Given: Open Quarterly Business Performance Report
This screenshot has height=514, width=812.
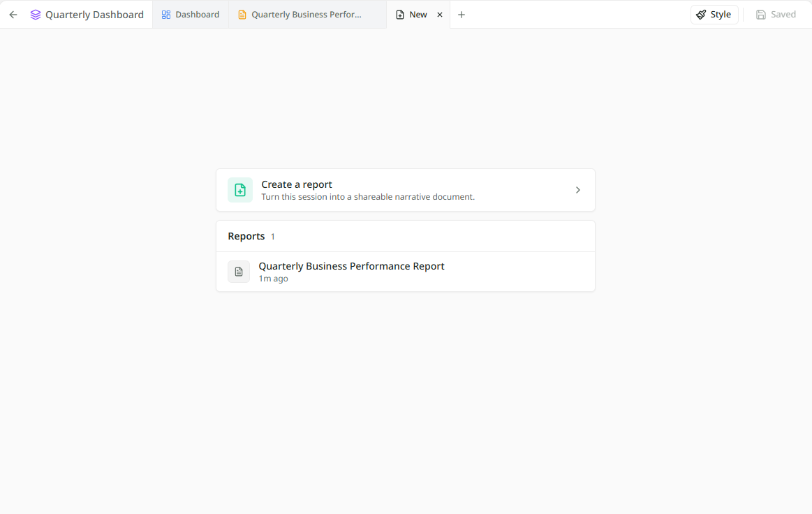Looking at the screenshot, I should 406,272.
